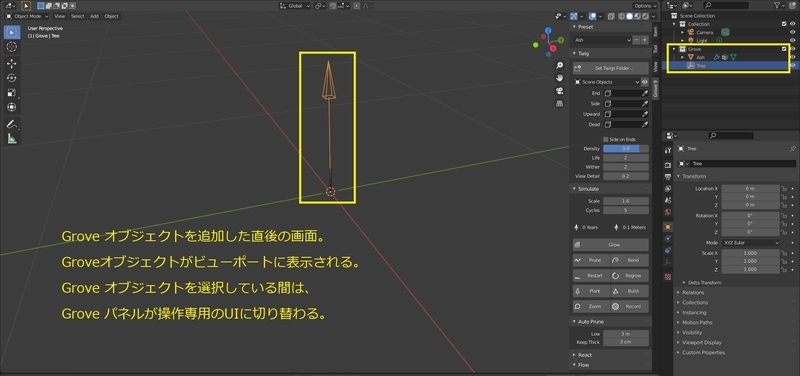Toggle Grove collection exclude checkbox
Viewport: 800px width, 376px height.
coord(784,49)
